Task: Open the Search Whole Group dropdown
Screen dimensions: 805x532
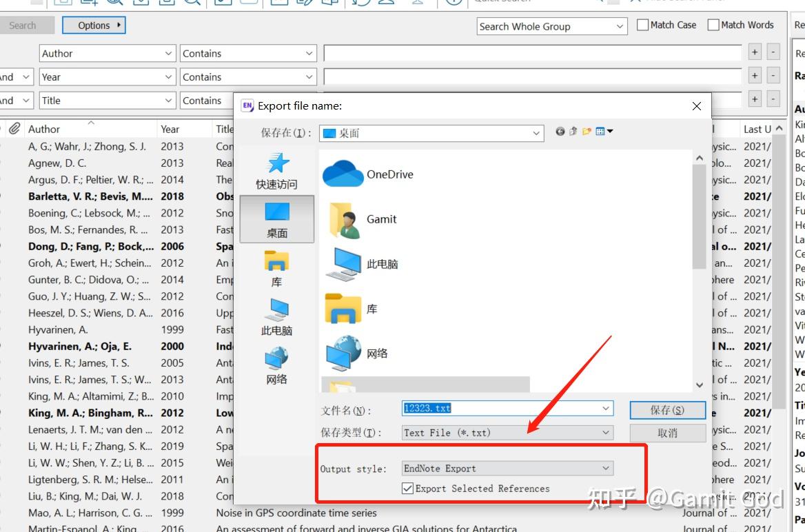Action: [551, 26]
